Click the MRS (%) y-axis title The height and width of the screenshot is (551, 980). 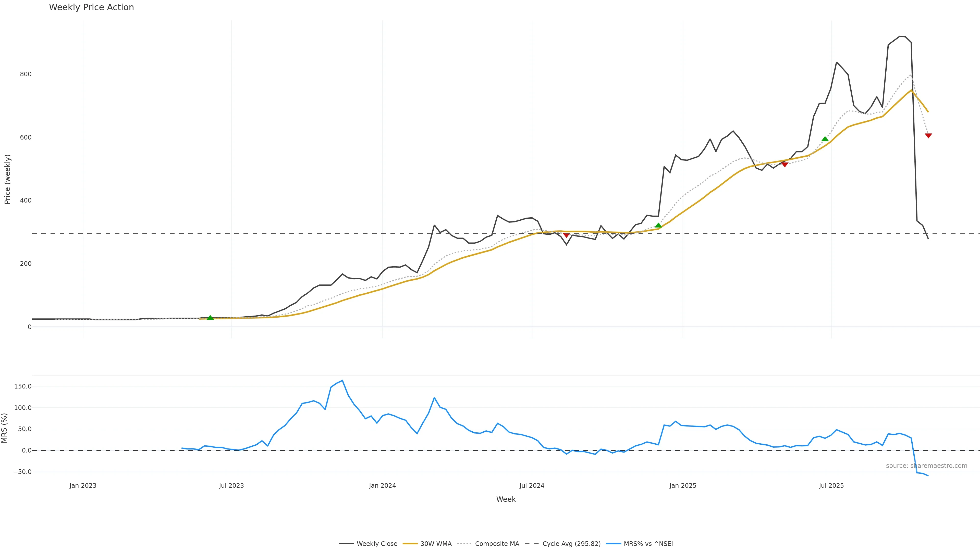(x=5, y=428)
